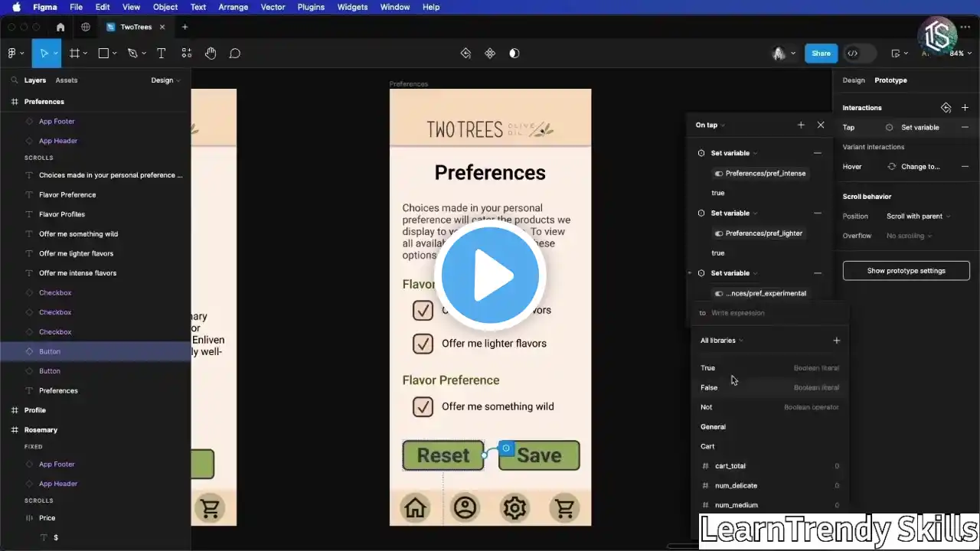
Task: Select the Text tool in toolbar
Action: [x=161, y=54]
